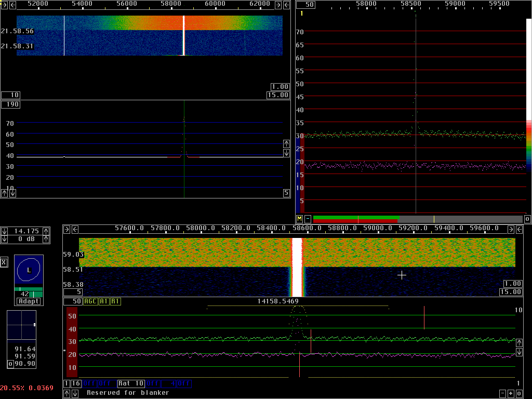Toggle the AGC button
The width and height of the screenshot is (532, 399).
[90, 301]
